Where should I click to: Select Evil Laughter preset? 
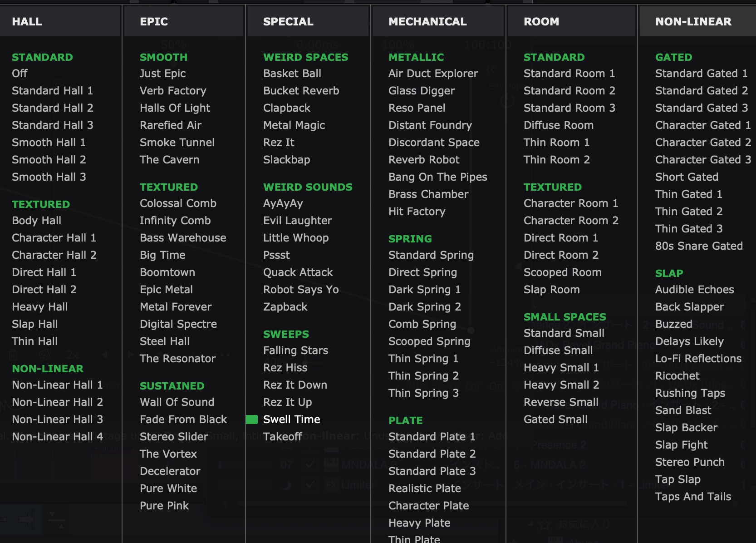tap(297, 221)
